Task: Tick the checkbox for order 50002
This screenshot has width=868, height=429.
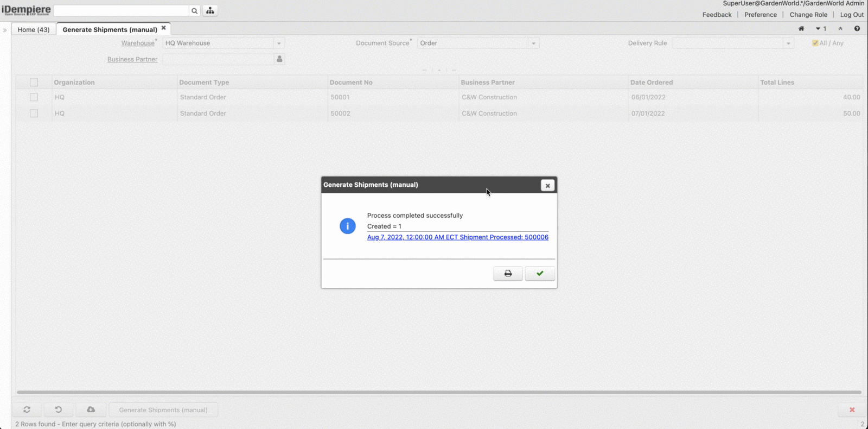Action: click(34, 113)
